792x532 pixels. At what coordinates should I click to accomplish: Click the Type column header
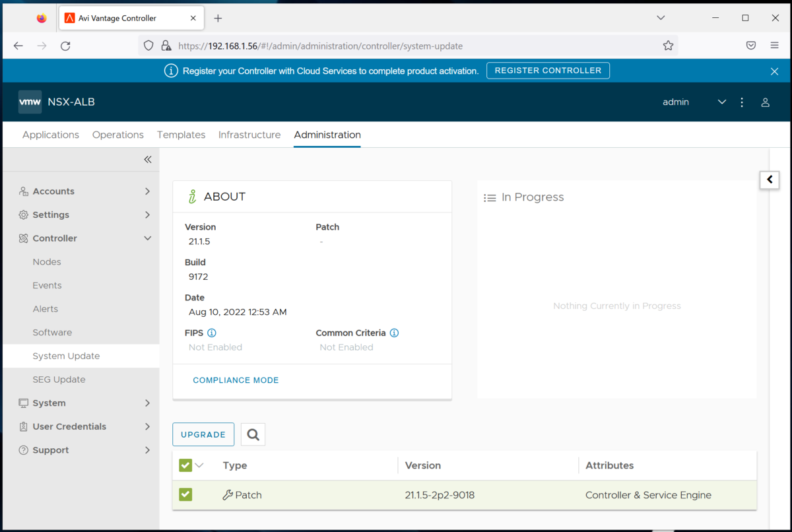pos(235,465)
